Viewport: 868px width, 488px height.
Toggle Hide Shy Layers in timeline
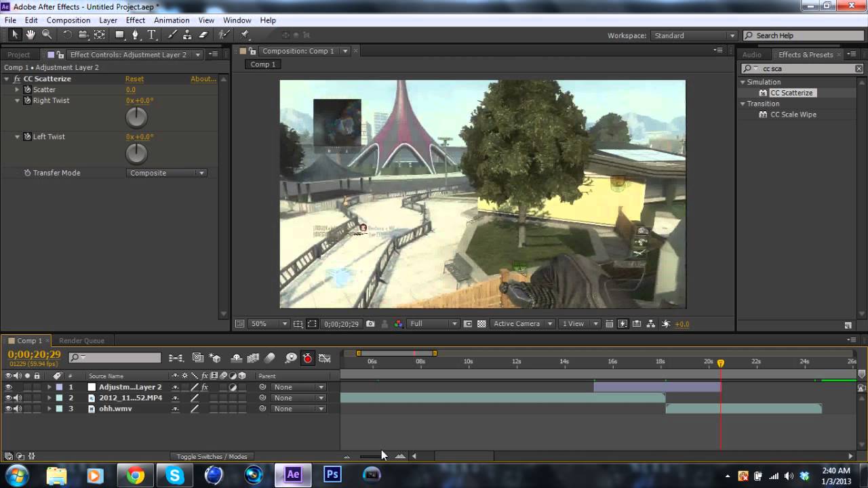[x=237, y=358]
